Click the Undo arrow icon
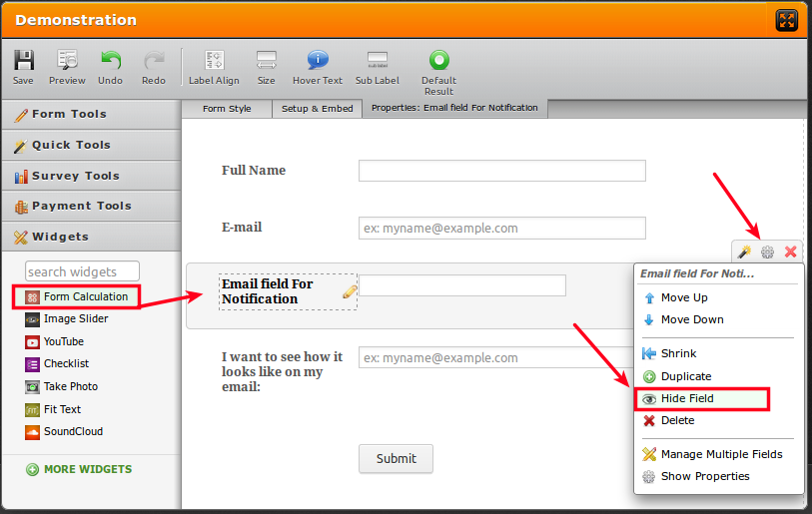 point(111,61)
